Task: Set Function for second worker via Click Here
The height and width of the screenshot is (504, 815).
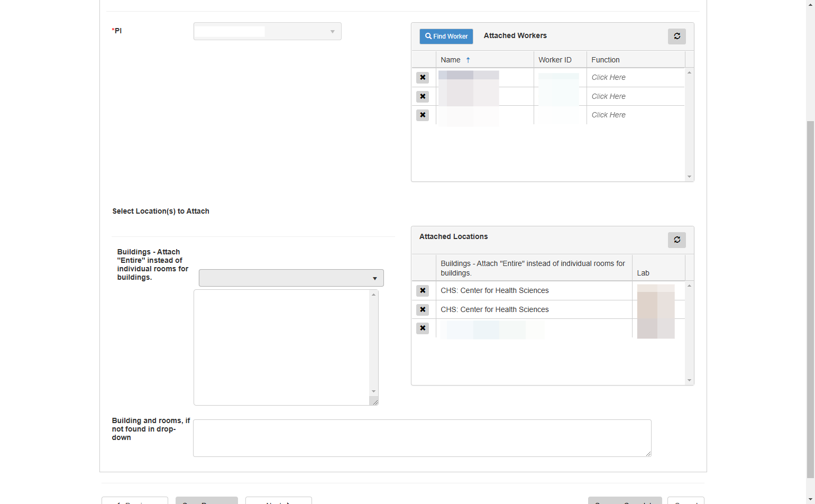Action: tap(608, 96)
